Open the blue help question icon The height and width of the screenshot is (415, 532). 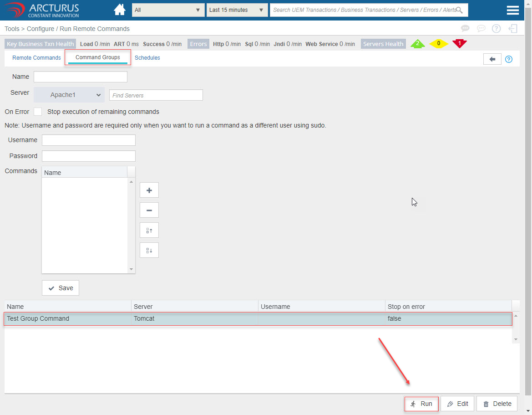click(x=509, y=59)
